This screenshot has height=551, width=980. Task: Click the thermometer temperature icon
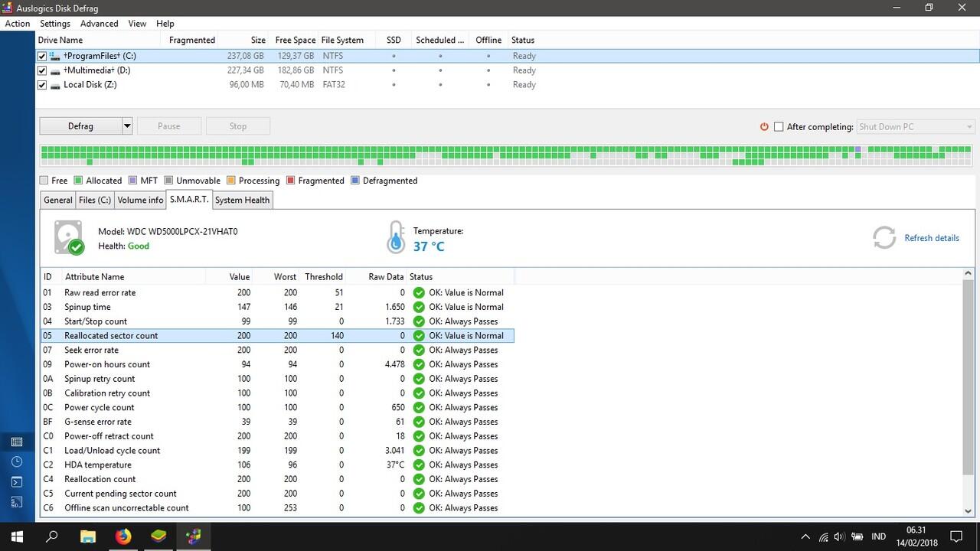395,238
